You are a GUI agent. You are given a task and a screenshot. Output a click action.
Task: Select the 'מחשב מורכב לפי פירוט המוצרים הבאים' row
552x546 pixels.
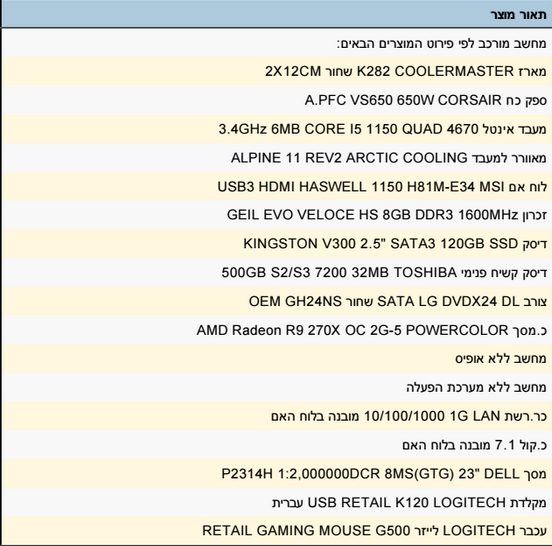tap(277, 43)
